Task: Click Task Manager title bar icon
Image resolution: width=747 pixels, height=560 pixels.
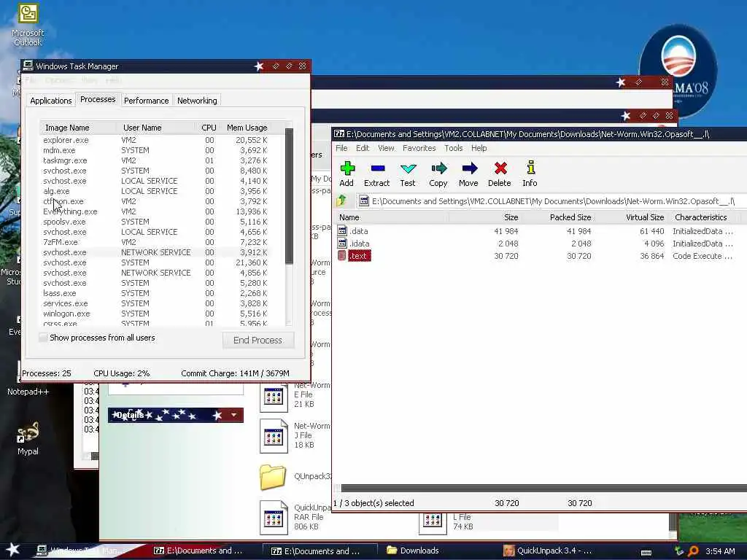Action: coord(28,66)
